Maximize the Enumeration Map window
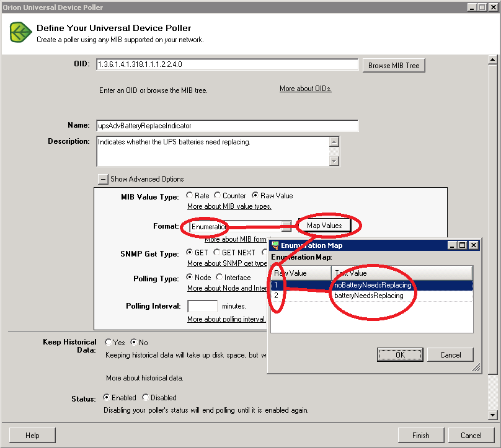Image resolution: width=501 pixels, height=448 pixels. coord(463,245)
